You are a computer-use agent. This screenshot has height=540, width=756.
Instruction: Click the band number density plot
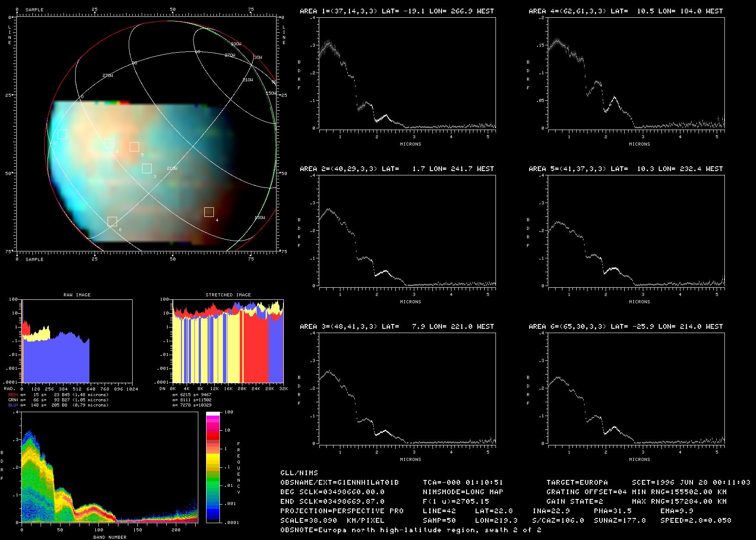coord(109,467)
